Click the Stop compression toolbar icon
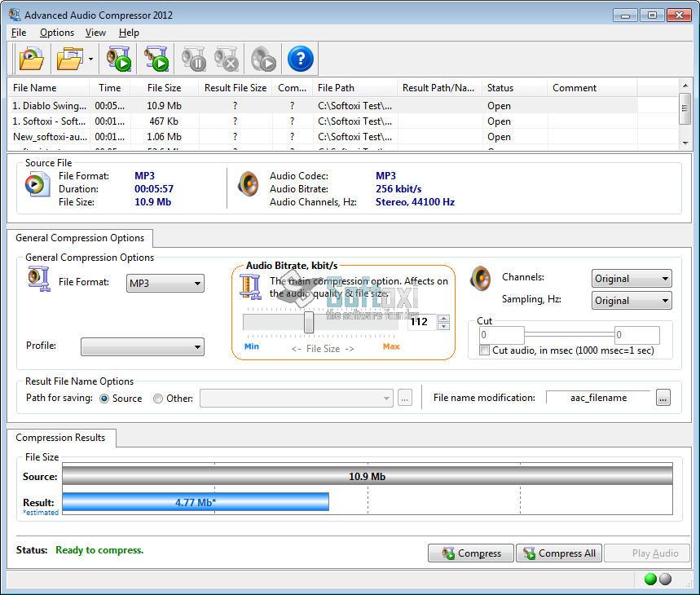Viewport: 700px width, 595px height. (227, 58)
